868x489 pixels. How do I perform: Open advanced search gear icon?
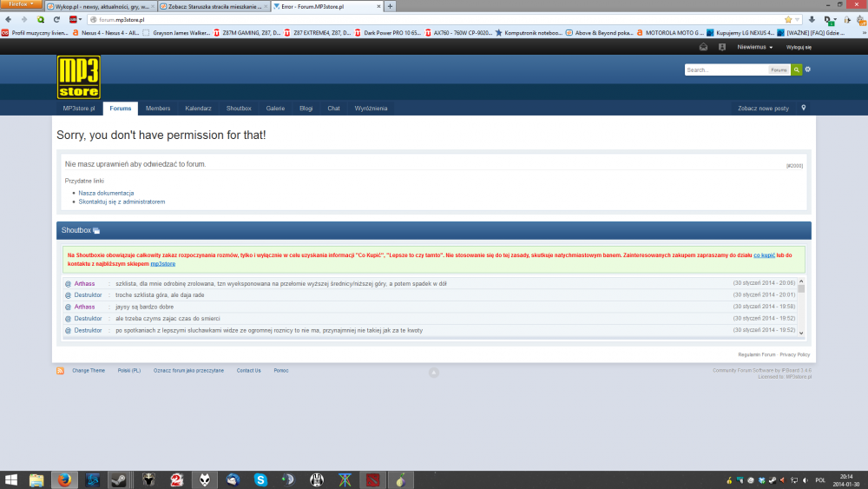point(808,69)
